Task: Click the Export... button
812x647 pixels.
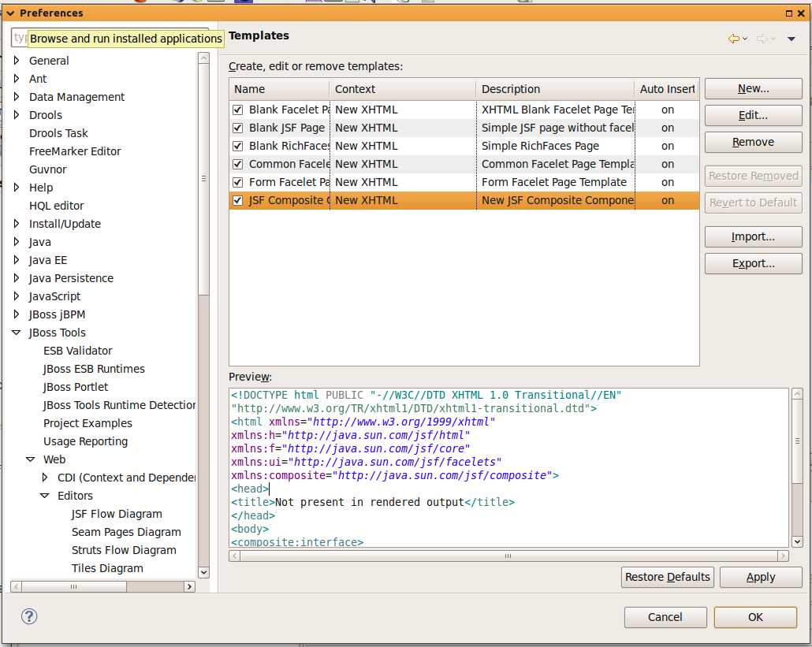Action: (753, 263)
